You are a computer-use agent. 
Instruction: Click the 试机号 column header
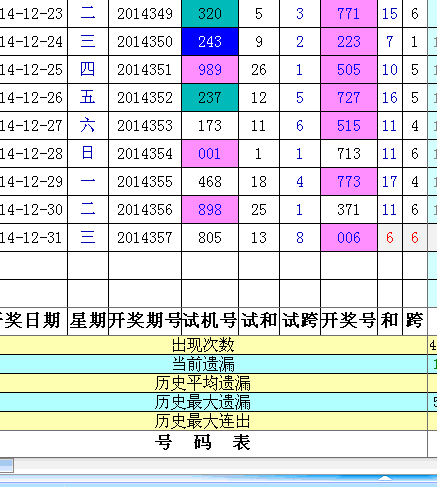tap(210, 321)
